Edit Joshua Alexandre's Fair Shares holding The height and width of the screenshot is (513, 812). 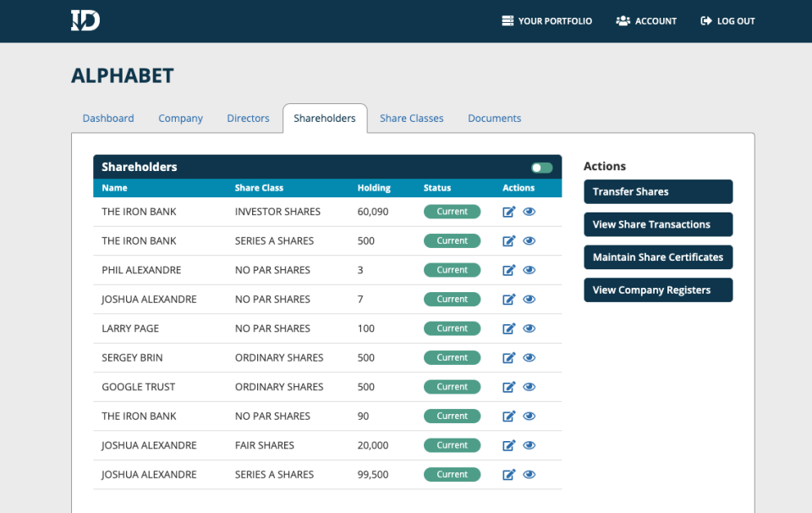[x=508, y=444]
